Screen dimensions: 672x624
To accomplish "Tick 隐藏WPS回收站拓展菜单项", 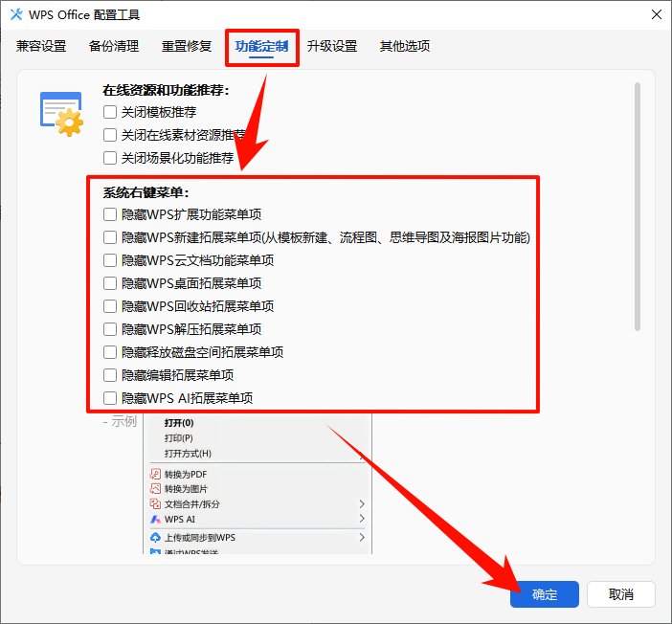I will pyautogui.click(x=110, y=306).
